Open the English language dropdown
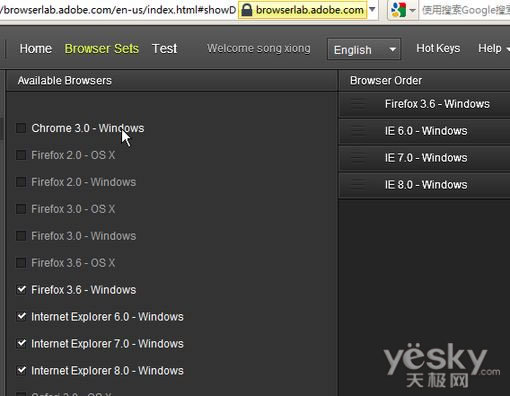510x396 pixels. [364, 49]
